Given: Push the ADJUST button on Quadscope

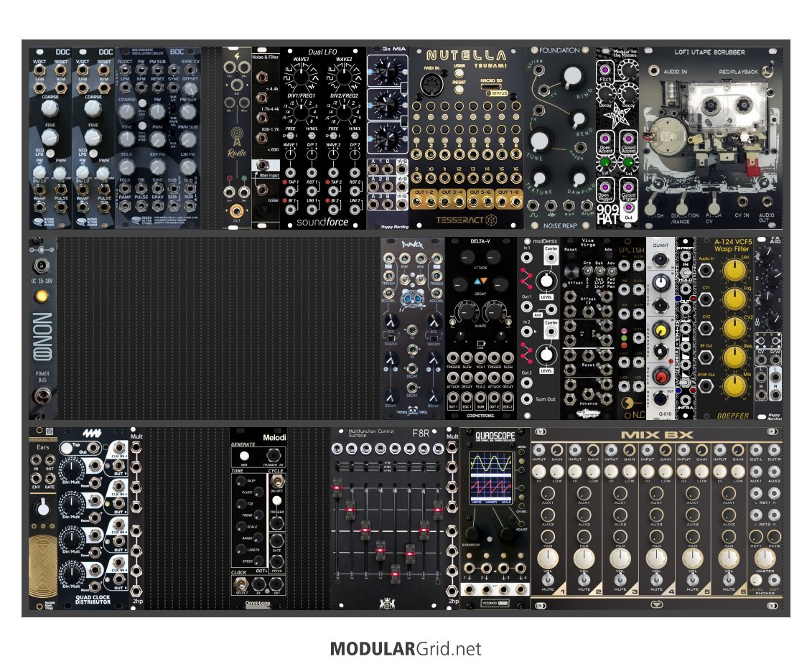Looking at the screenshot, I should pos(521,523).
